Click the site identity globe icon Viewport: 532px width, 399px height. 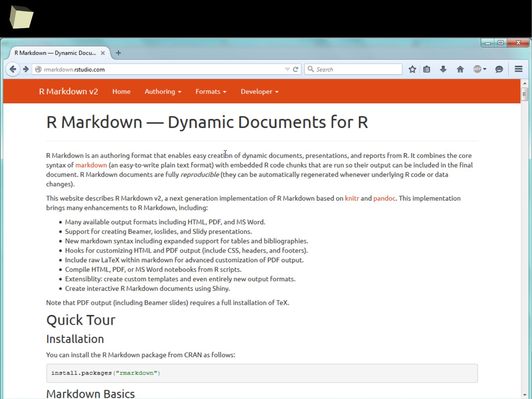[x=39, y=69]
